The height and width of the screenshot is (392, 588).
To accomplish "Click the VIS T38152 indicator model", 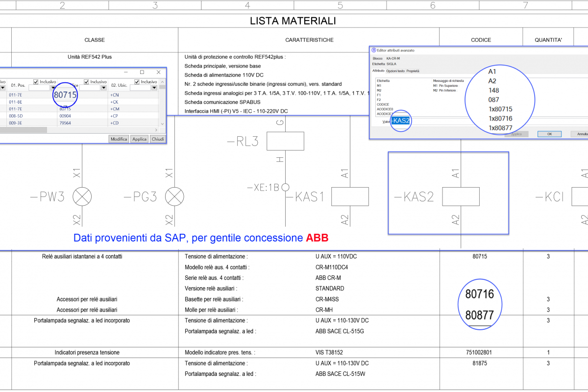I will 330,352.
